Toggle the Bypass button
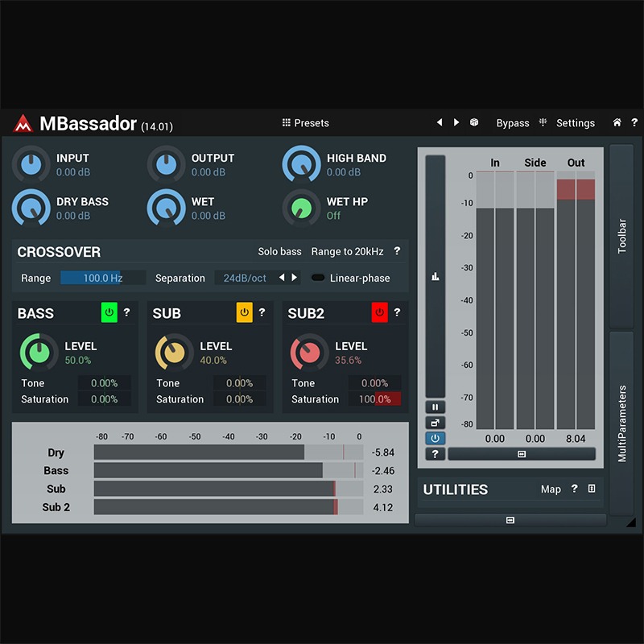Screen dimensions: 644x644 513,123
